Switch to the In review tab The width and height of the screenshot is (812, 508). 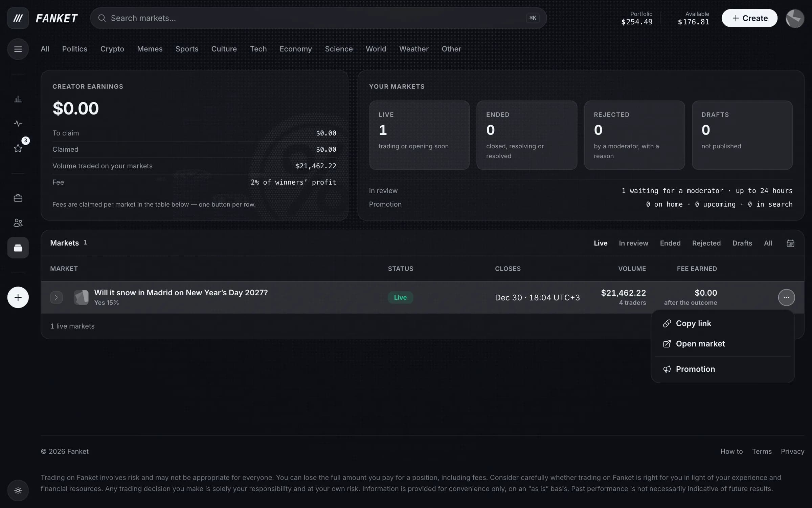633,243
